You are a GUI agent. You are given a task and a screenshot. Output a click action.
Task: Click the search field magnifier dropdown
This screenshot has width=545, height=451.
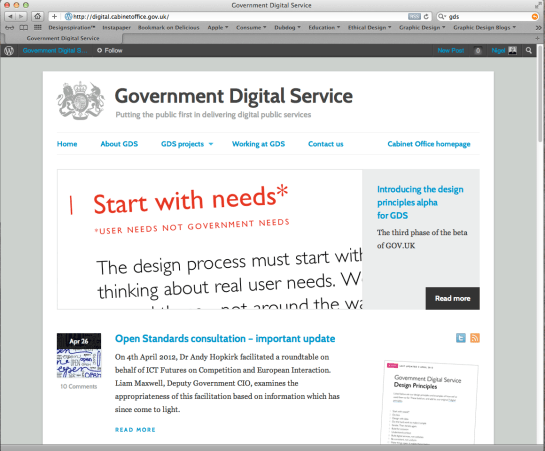[442, 16]
